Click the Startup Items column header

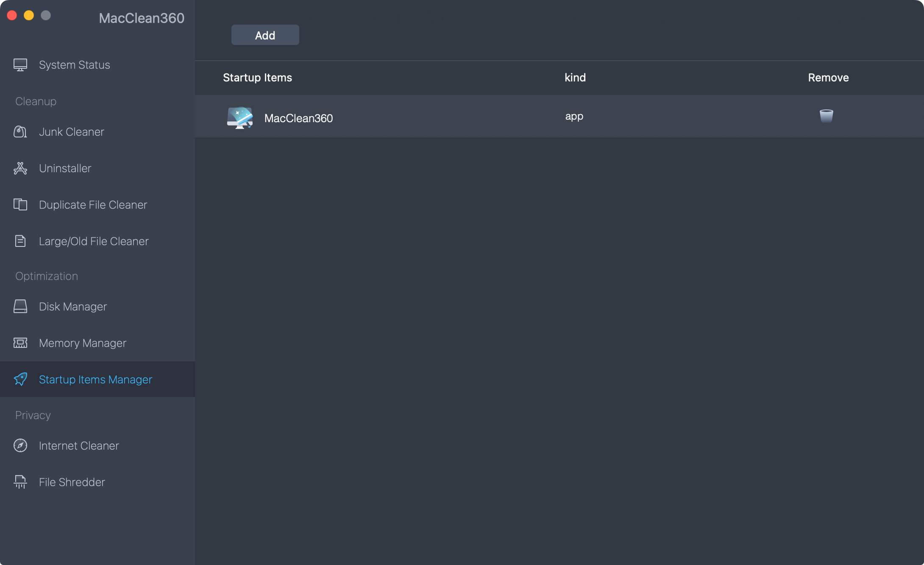coord(257,78)
